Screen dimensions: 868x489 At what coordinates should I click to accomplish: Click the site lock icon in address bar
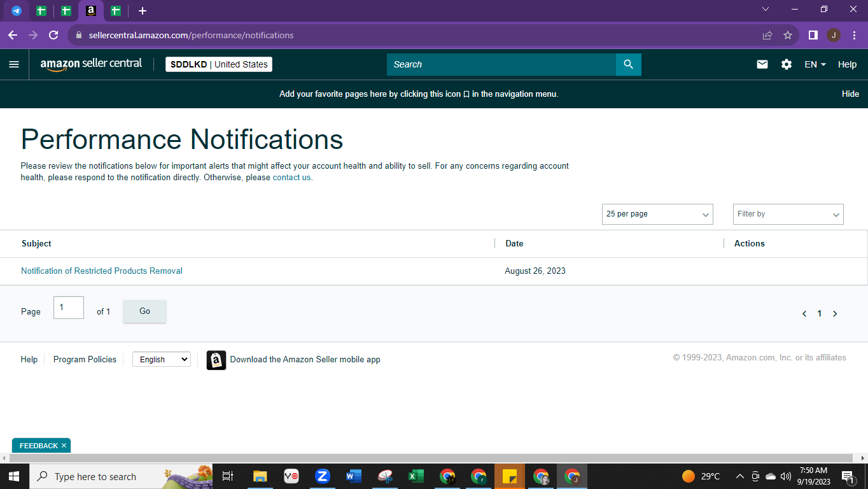[79, 35]
